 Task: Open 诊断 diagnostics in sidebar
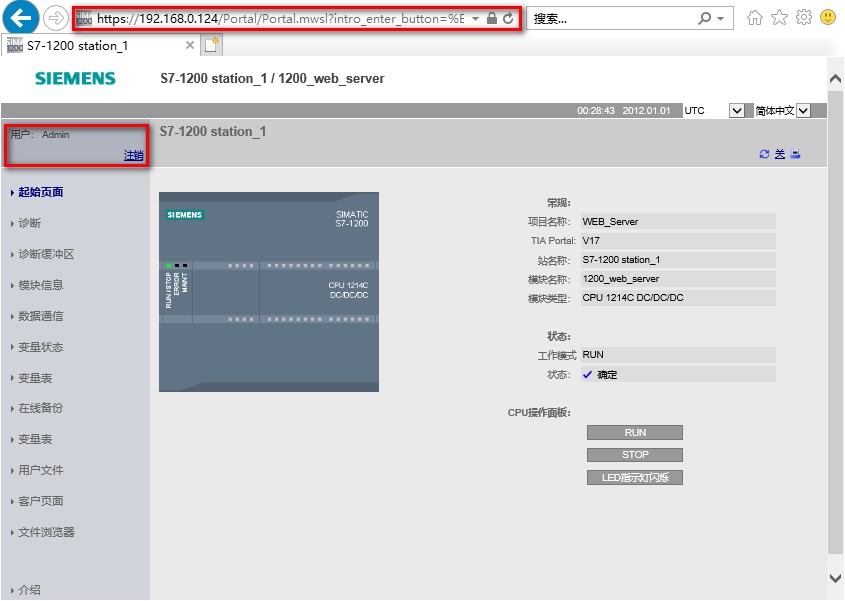[30, 223]
